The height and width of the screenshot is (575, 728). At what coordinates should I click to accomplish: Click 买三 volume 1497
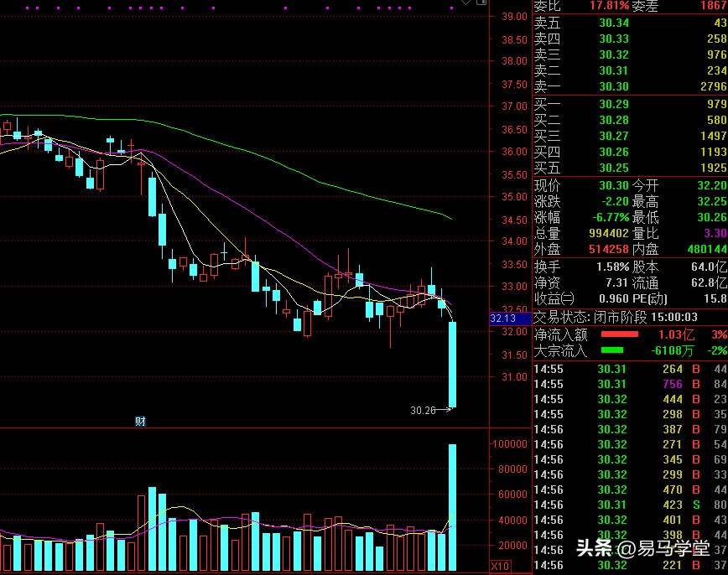point(714,136)
